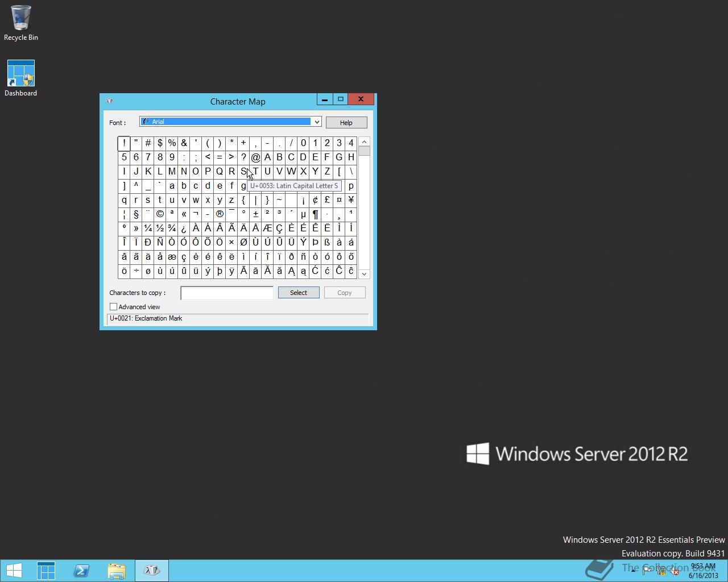This screenshot has width=728, height=582.
Task: Select the « left guillemet
Action: click(184, 214)
